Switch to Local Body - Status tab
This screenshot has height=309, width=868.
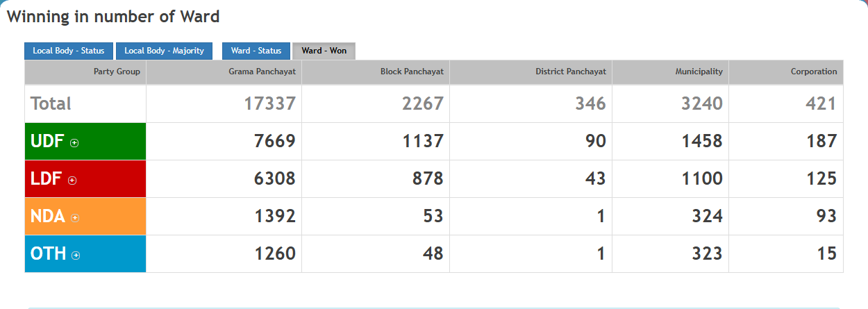coord(68,51)
